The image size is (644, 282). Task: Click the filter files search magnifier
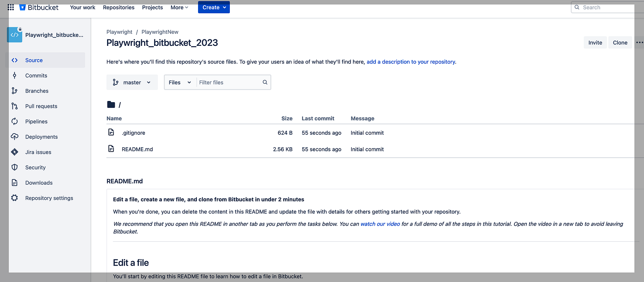(265, 82)
